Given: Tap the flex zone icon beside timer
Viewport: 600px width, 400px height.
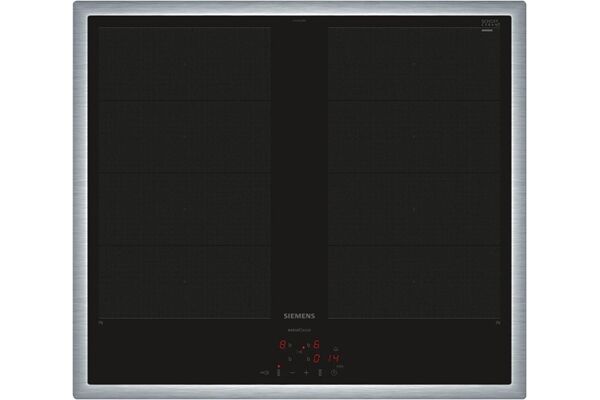Looking at the screenshot, I should [320, 372].
